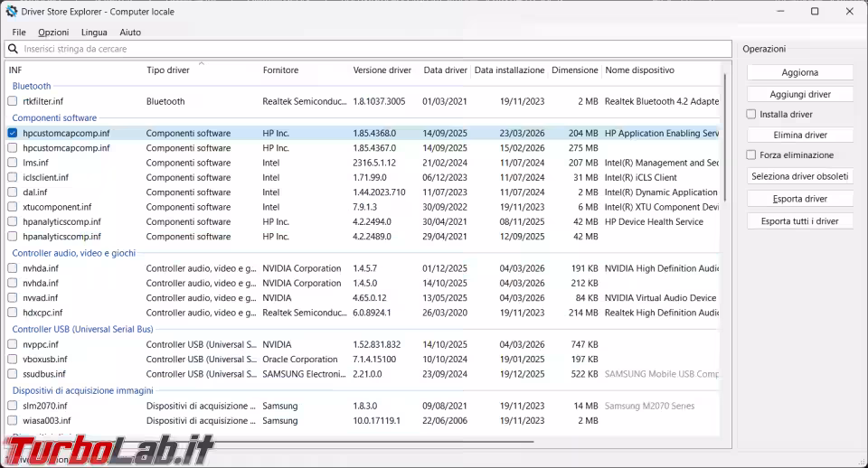The height and width of the screenshot is (468, 868).
Task: Toggle the Forza eliminazione checkbox
Action: 751,155
